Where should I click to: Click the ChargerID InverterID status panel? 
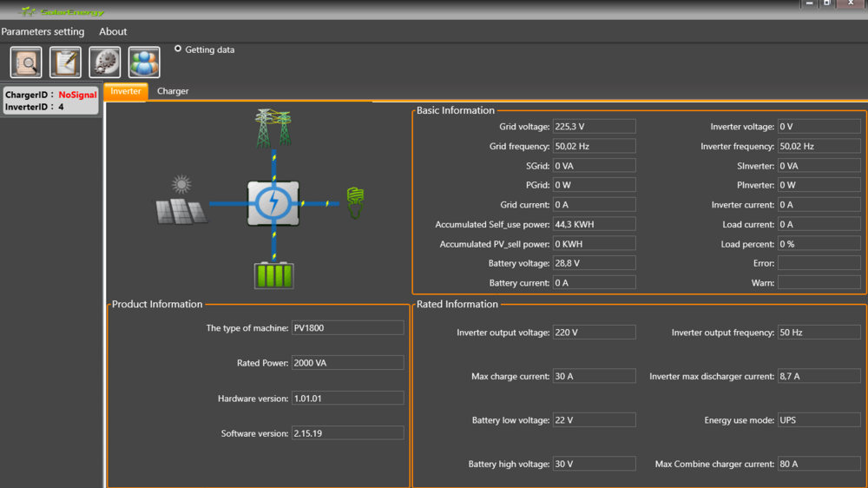click(50, 101)
